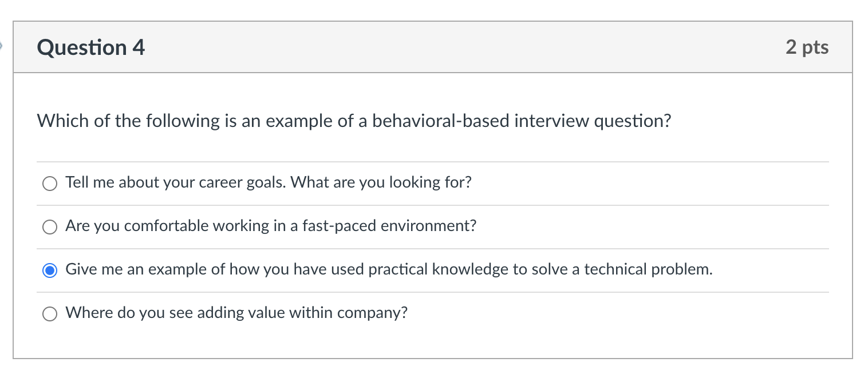This screenshot has height=374, width=868.
Task: Click the fourth answer row text
Action: [x=236, y=312]
